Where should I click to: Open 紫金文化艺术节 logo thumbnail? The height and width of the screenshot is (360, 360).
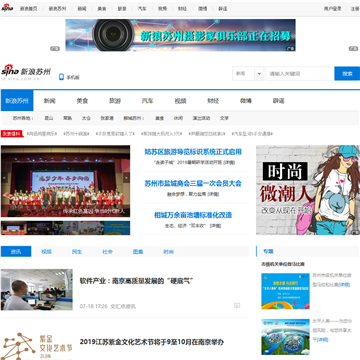37,345
